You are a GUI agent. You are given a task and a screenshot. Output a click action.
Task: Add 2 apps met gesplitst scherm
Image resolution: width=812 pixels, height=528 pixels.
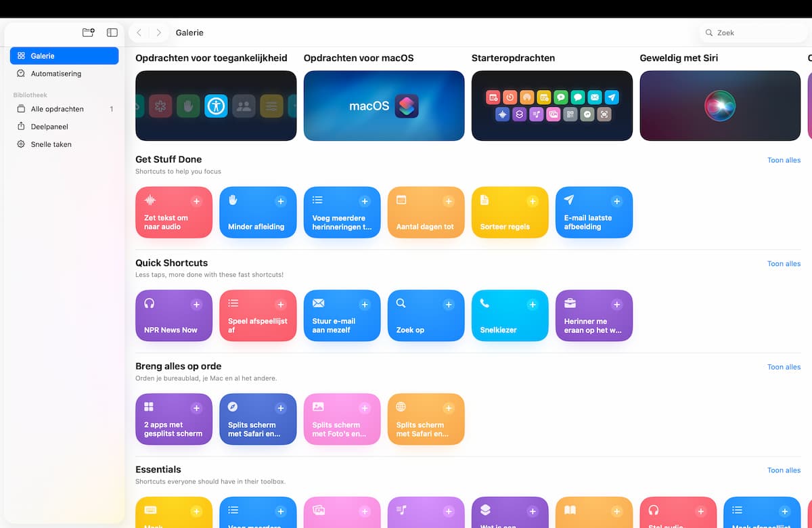196,408
